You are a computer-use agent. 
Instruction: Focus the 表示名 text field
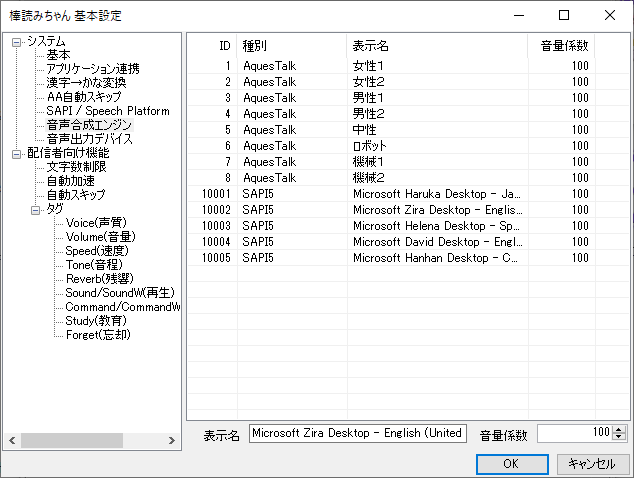(358, 434)
